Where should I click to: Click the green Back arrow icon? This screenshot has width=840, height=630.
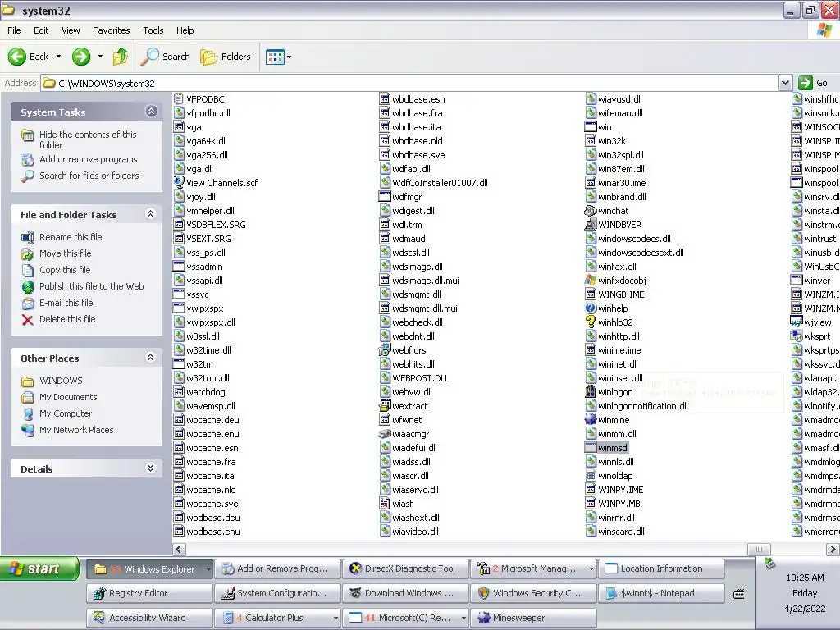[17, 57]
